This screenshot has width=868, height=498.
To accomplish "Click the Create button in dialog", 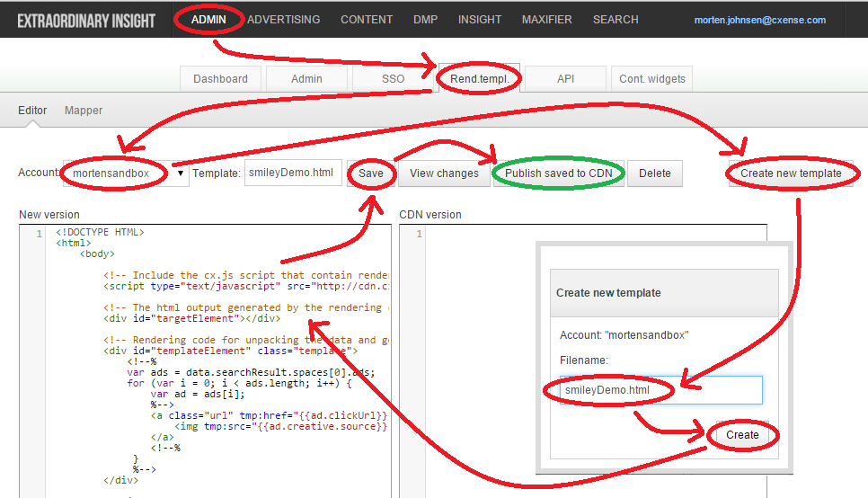I will click(742, 435).
